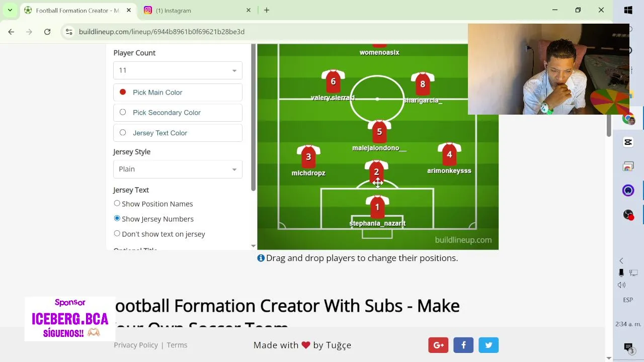Open the microphone tray icon
The width and height of the screenshot is (644, 362).
click(x=621, y=273)
